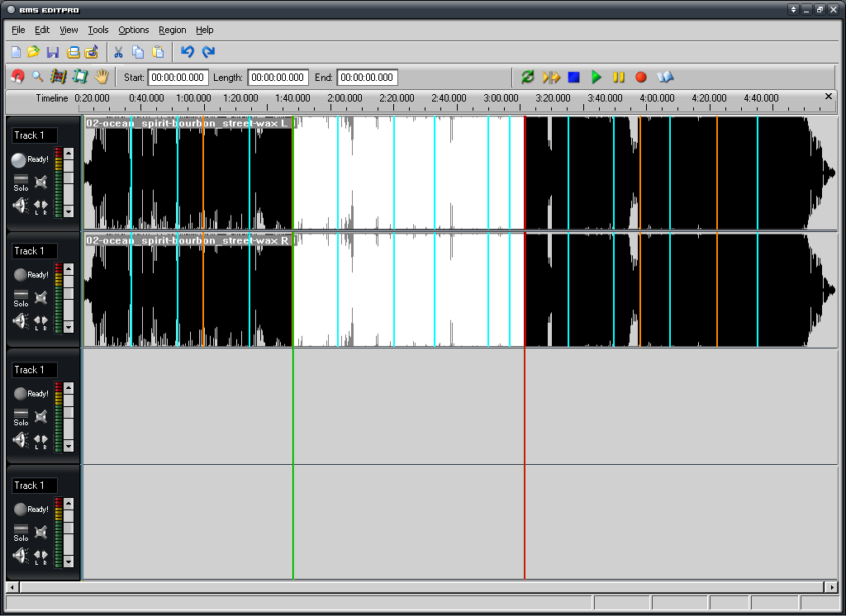Click the blue Undo arrow
This screenshot has width=846, height=616.
[188, 51]
